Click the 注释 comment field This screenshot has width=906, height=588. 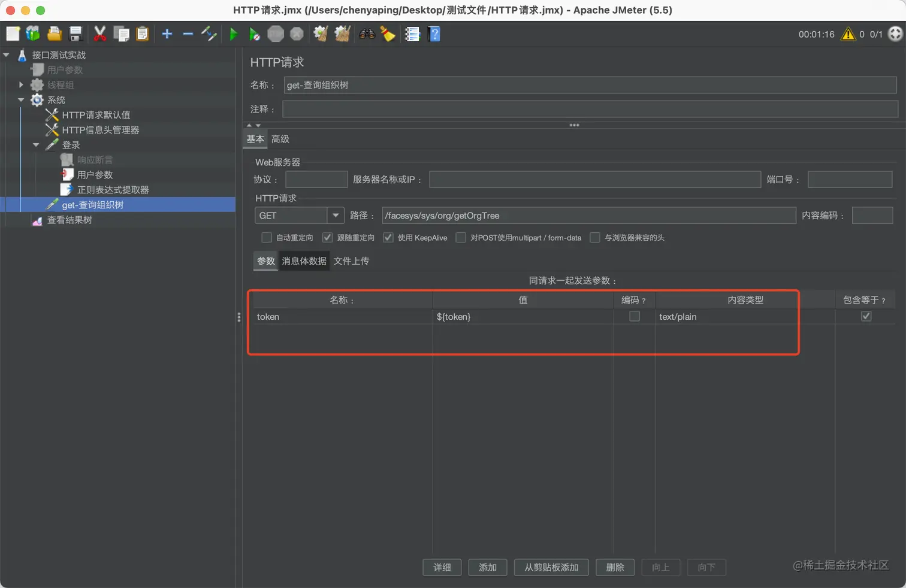[590, 109]
